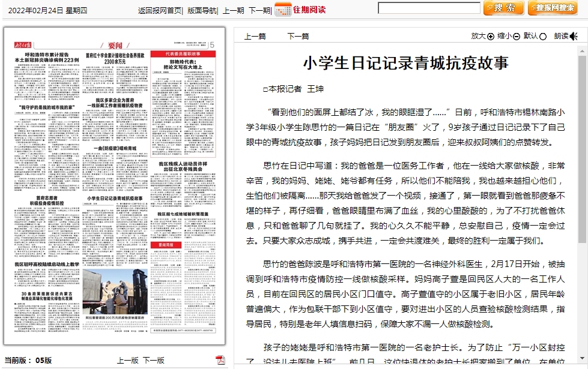
Task: Click the orange 搜索 search button
Action: click(x=503, y=8)
